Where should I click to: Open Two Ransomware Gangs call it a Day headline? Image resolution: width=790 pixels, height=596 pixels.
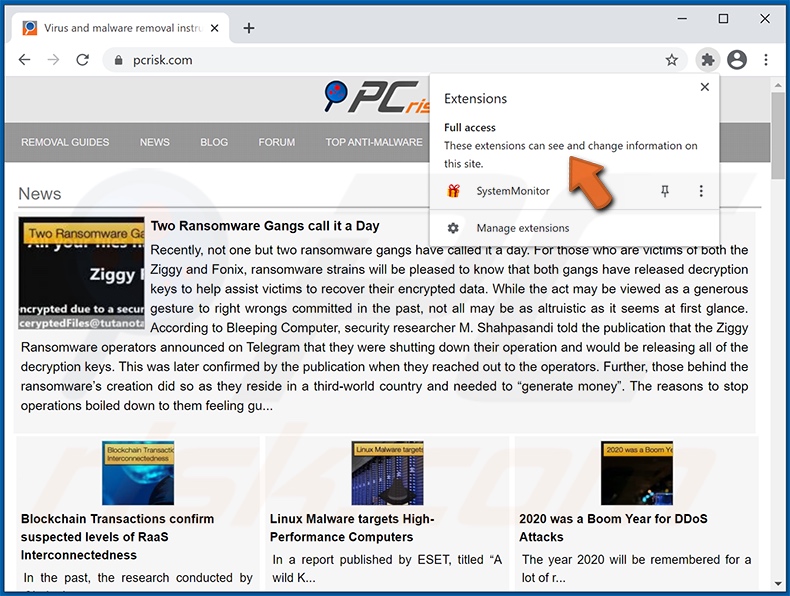click(x=265, y=226)
